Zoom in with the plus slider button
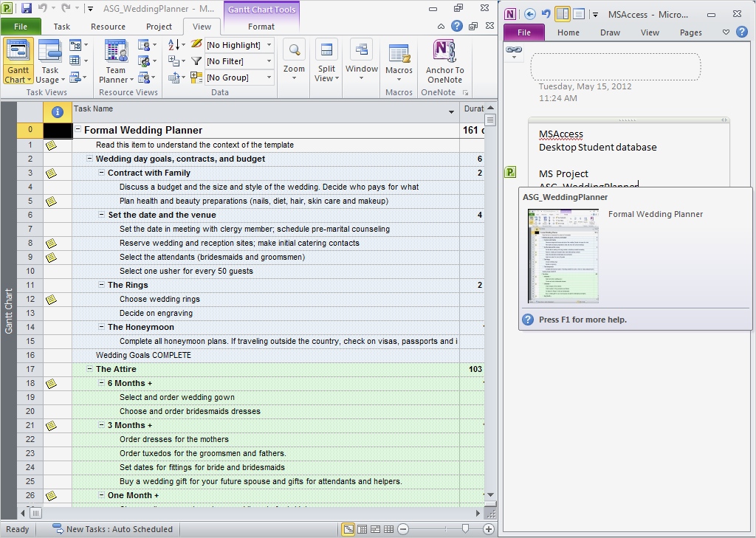The image size is (756, 538). pos(489,529)
